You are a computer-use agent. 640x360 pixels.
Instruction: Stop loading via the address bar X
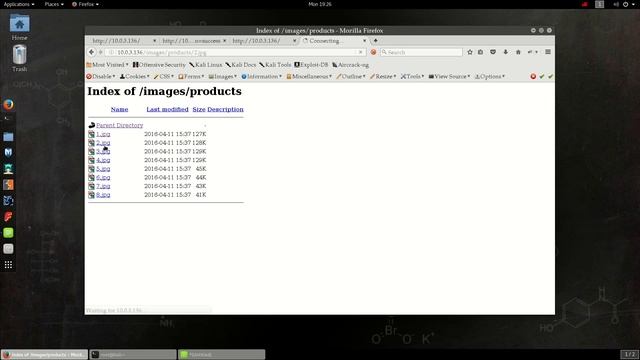click(360, 52)
